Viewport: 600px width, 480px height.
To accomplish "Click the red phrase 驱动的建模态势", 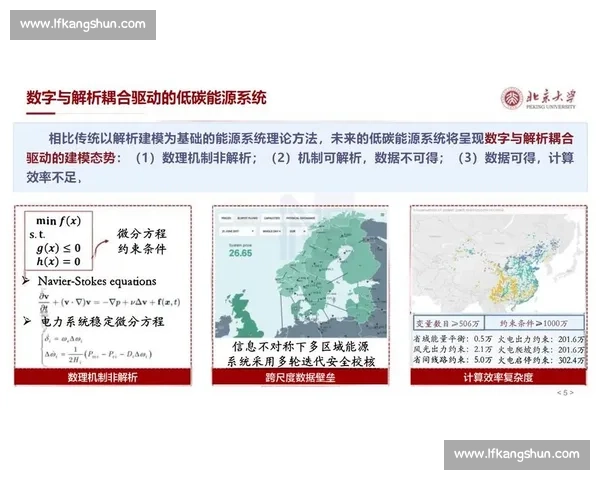I will (71, 158).
